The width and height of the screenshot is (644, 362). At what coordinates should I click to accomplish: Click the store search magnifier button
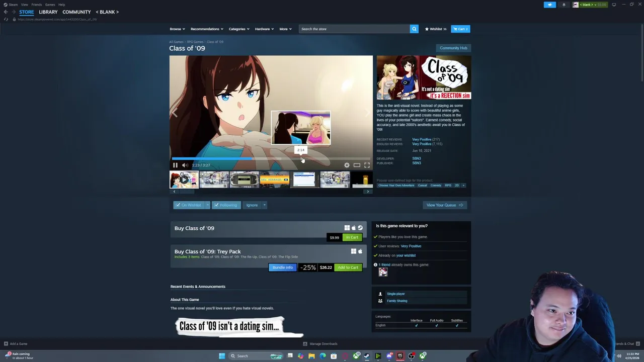[x=414, y=29]
